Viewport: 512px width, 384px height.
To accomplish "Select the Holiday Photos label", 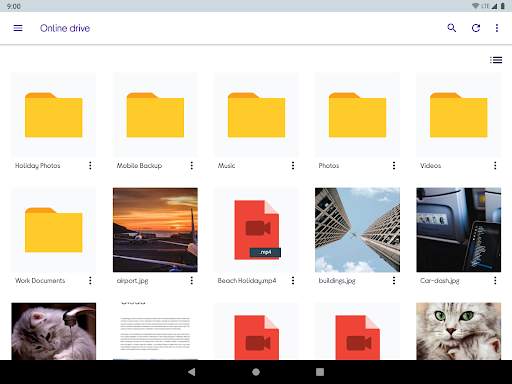I will tap(38, 166).
